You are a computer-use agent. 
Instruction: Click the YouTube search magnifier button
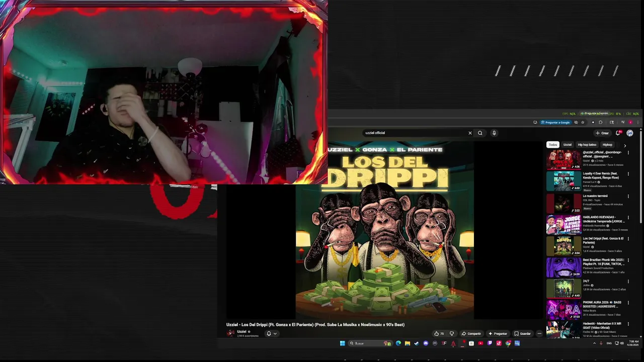pyautogui.click(x=480, y=133)
